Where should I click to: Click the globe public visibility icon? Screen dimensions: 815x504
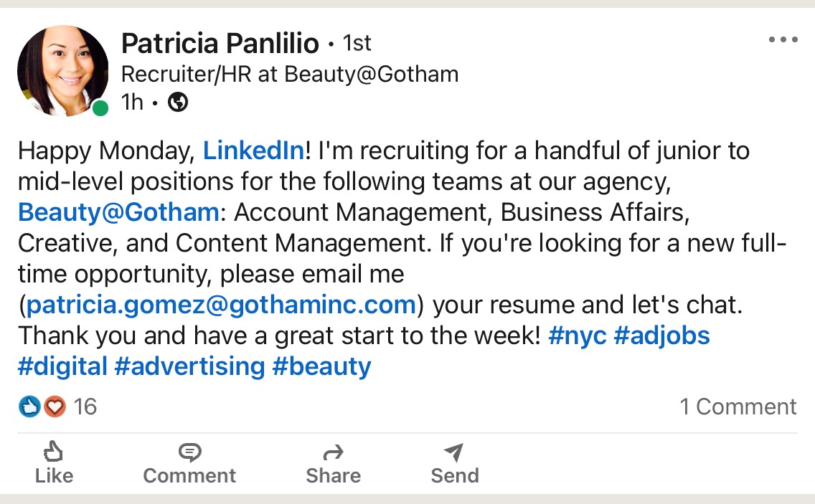click(x=178, y=102)
